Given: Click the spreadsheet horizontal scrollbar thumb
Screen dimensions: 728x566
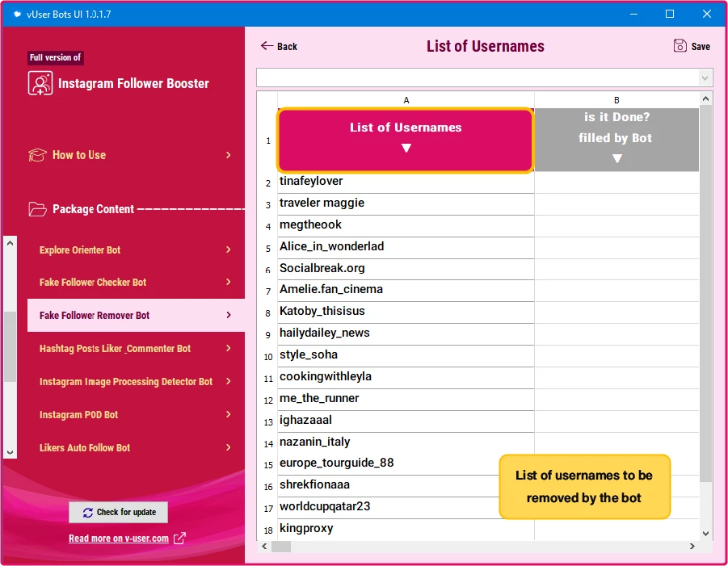Looking at the screenshot, I should 281,547.
